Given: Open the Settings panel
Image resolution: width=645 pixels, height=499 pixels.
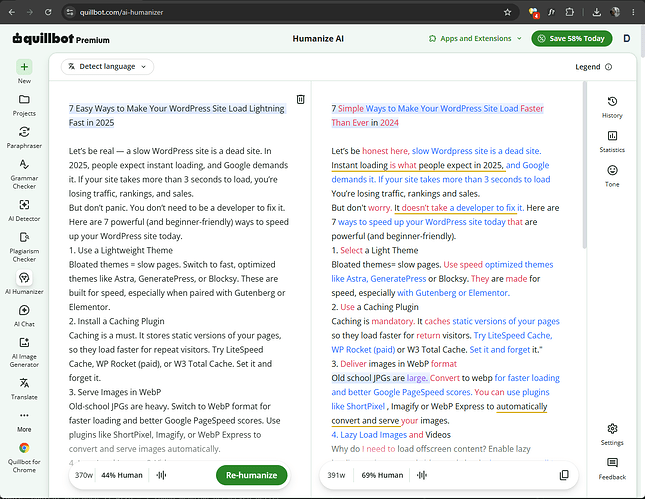Looking at the screenshot, I should [x=612, y=434].
